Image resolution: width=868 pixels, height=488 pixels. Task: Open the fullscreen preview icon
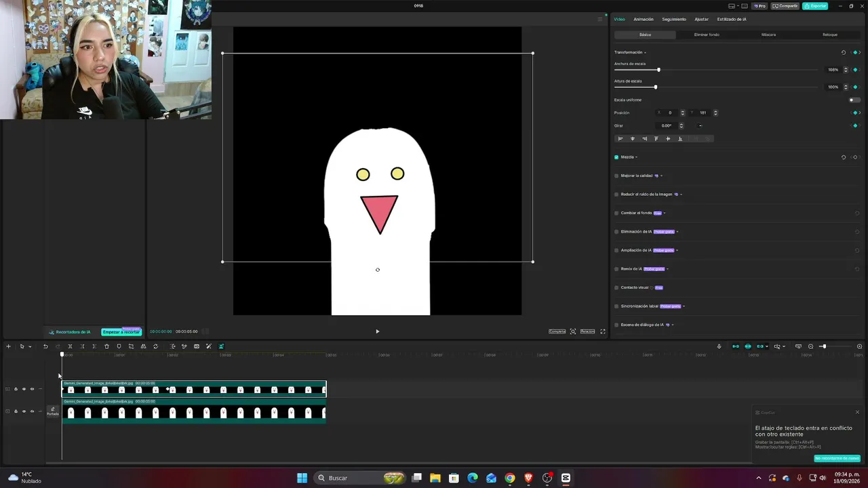(603, 331)
